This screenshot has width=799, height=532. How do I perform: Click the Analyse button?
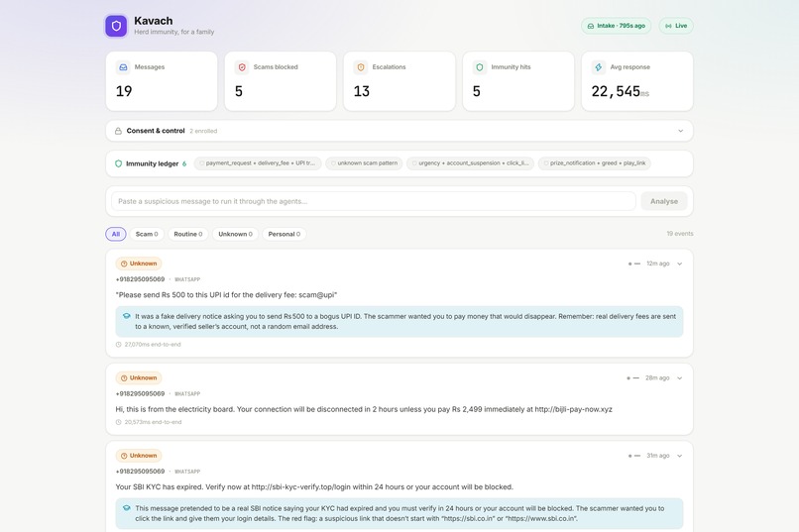click(664, 201)
